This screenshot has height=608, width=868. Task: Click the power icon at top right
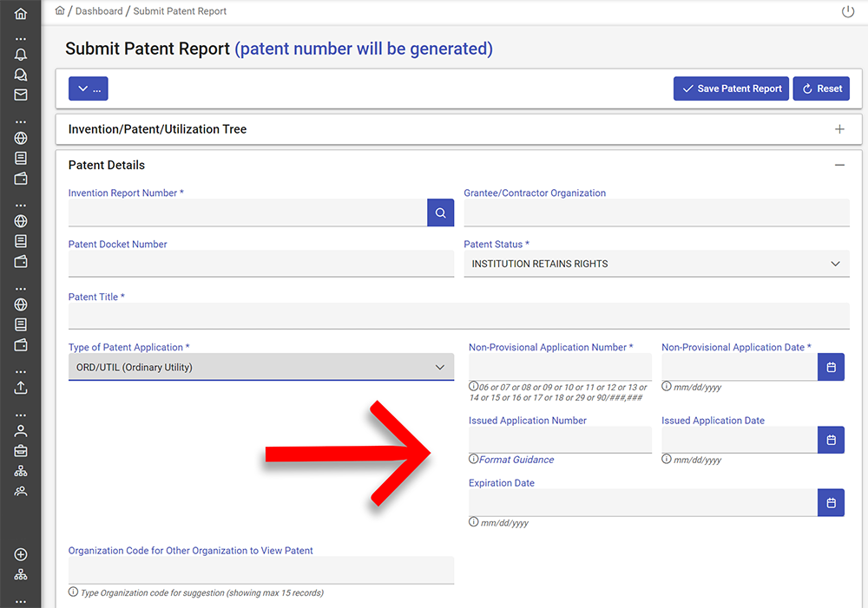point(848,11)
